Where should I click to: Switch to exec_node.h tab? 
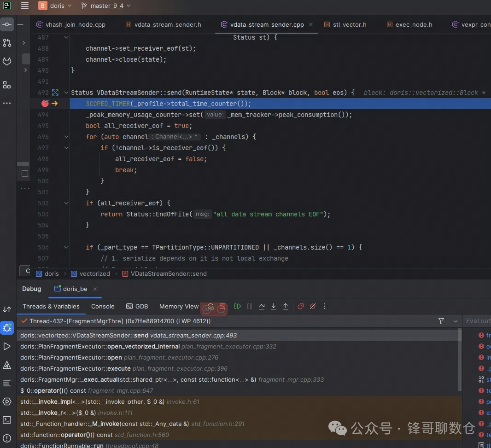[409, 24]
